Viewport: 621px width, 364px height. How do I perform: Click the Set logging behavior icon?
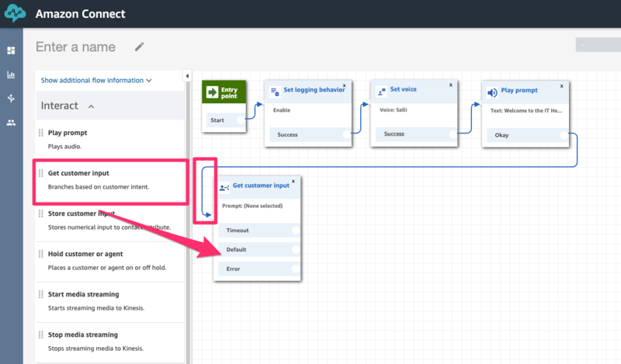(x=275, y=92)
